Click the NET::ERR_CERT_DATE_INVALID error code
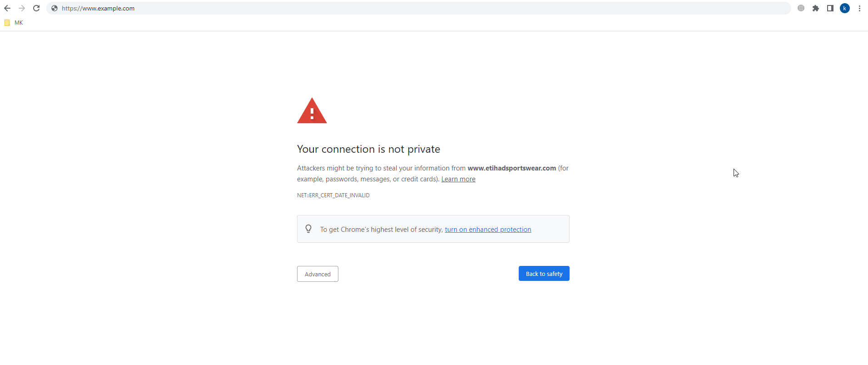Viewport: 868px width, 365px height. pyautogui.click(x=333, y=195)
